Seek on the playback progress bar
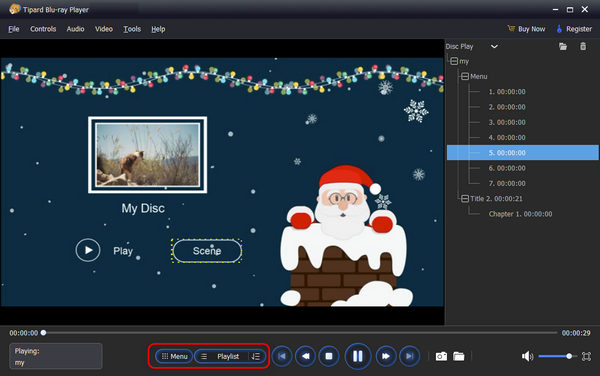 [x=300, y=333]
